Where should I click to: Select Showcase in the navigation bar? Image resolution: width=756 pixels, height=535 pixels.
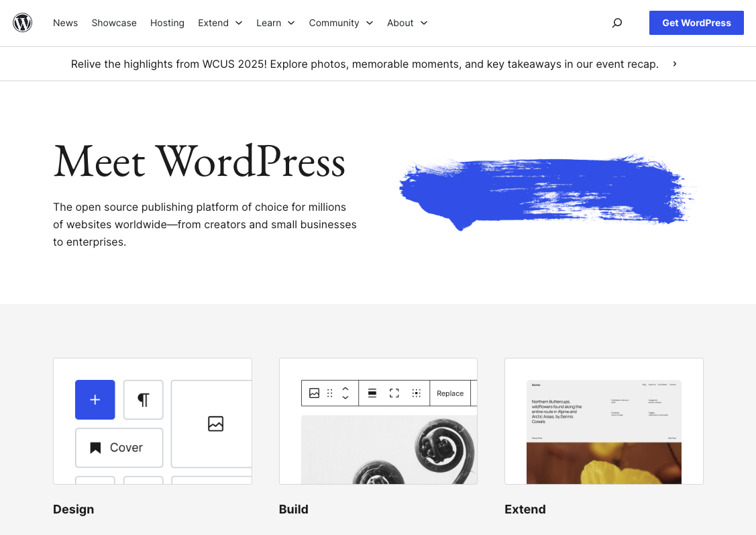point(113,22)
